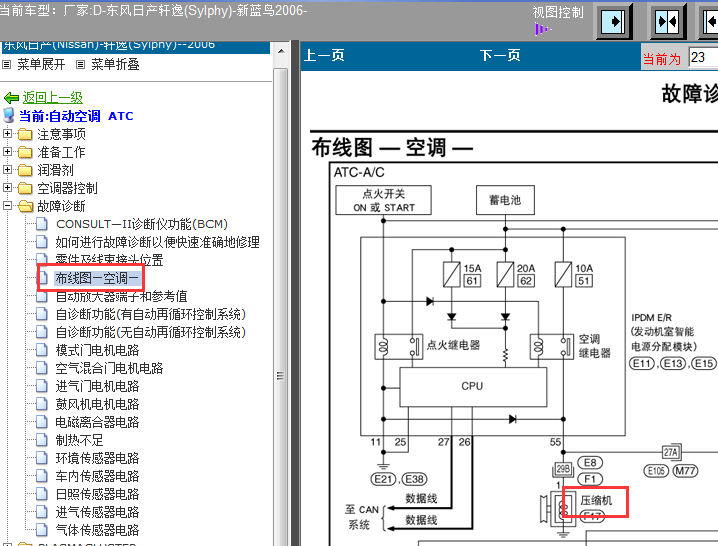718x546 pixels.
Task: Click the tree panel scroll-up arrow
Action: tap(281, 51)
